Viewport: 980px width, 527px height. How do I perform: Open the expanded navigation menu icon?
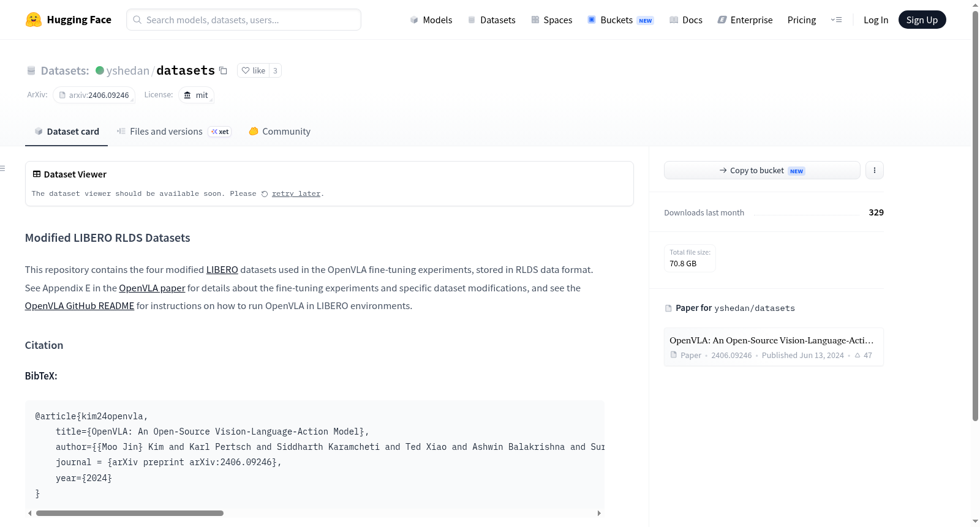pyautogui.click(x=836, y=20)
